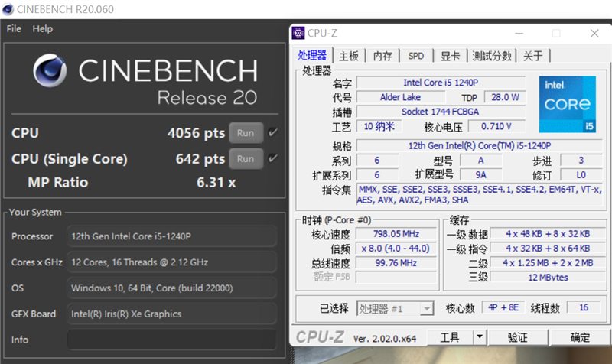Expand the 工具 dropdown arrow
Viewport: 612px width, 364px height.
480,337
